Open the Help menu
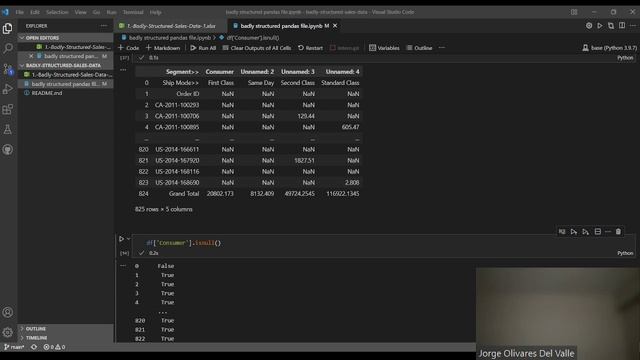Image resolution: width=640 pixels, height=360 pixels. point(156,12)
